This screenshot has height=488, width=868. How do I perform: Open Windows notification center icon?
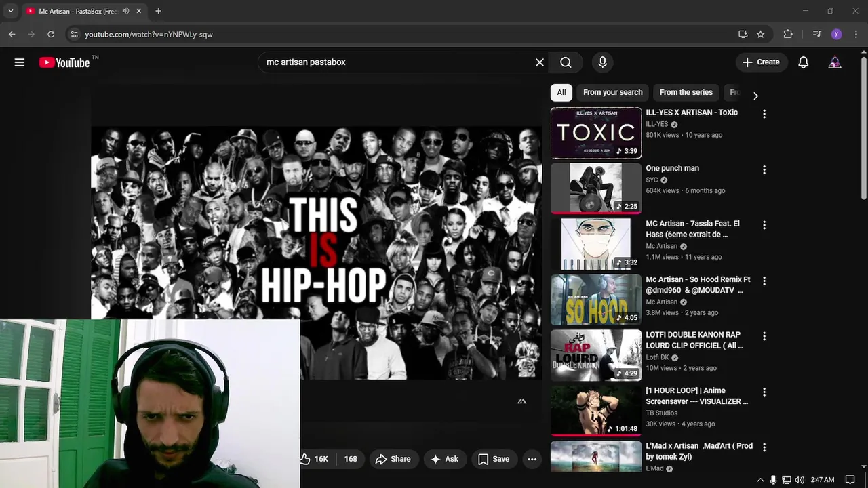[x=850, y=480]
